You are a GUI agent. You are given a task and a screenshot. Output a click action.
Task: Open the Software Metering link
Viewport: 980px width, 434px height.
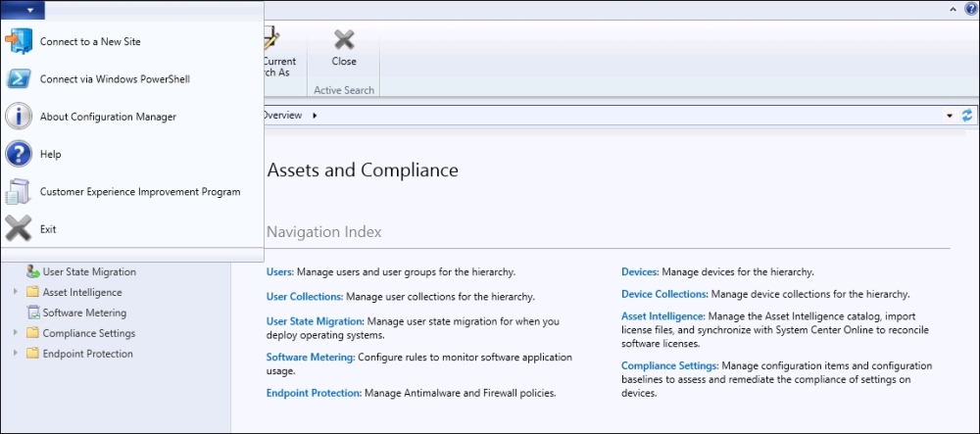(311, 358)
